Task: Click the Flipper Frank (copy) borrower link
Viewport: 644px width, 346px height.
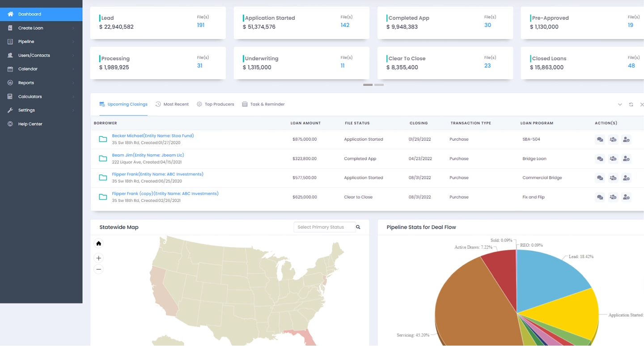Action: point(165,193)
